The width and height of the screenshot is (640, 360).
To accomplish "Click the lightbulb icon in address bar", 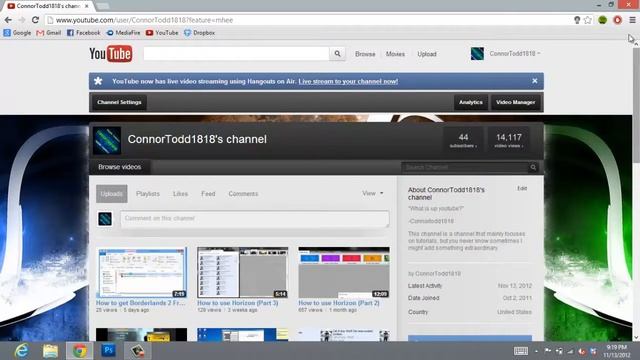I will pos(577,20).
